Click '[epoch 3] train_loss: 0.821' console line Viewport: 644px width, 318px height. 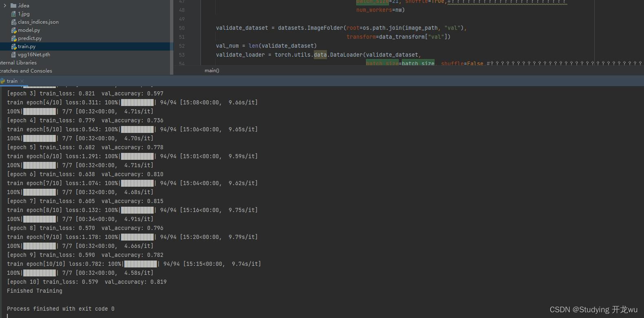click(85, 94)
